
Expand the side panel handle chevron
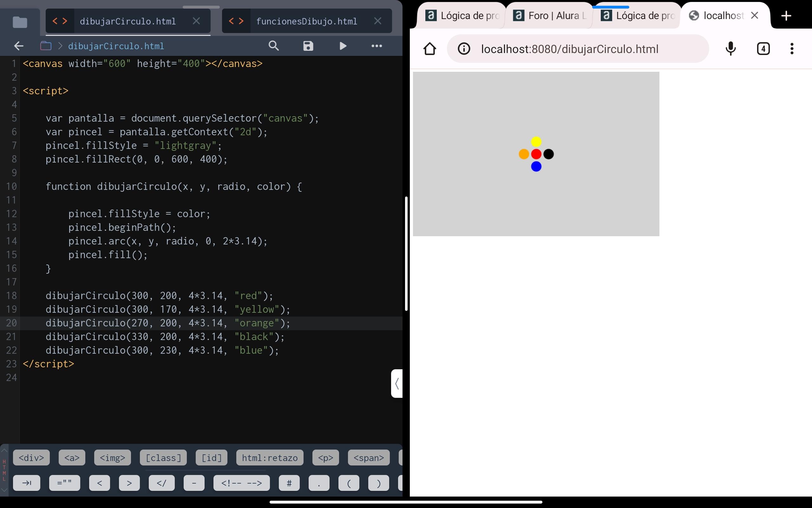click(397, 383)
